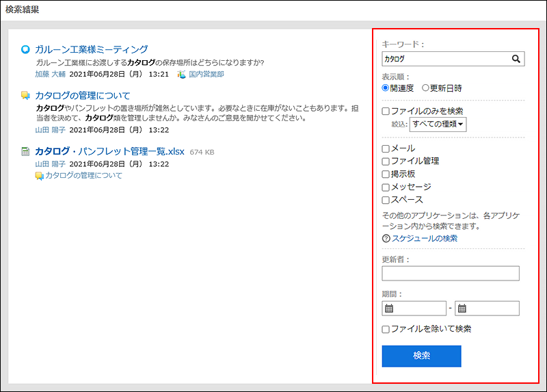Click the end date 期間 field
Image resolution: width=547 pixels, height=392 pixels.
487,309
